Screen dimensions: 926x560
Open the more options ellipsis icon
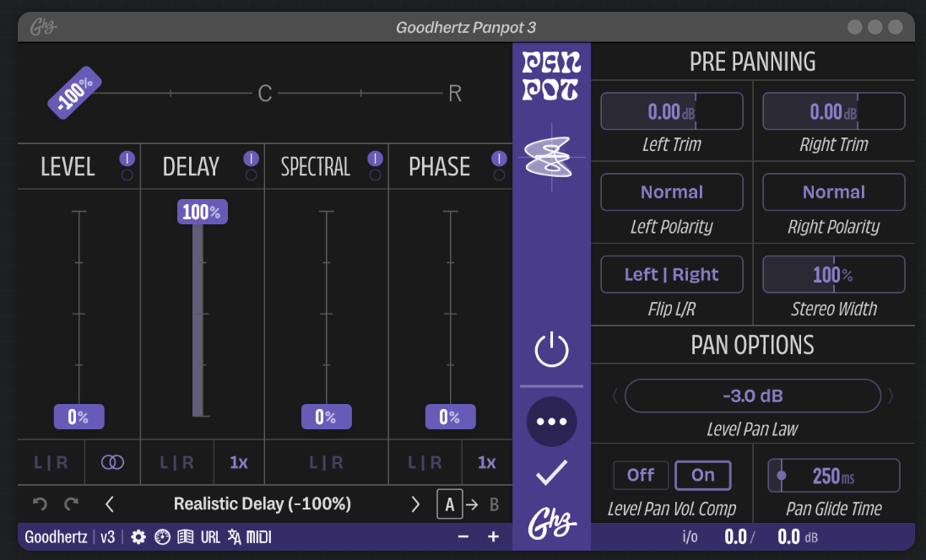click(x=551, y=421)
